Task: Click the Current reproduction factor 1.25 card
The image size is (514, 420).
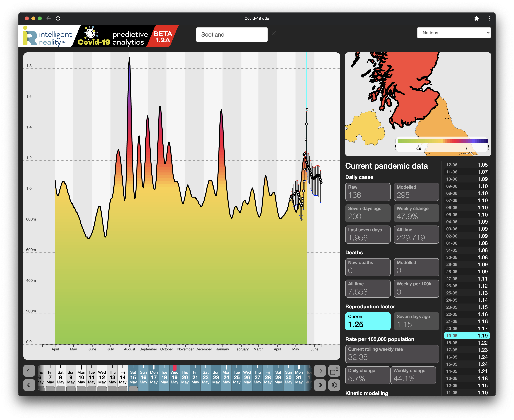Action: (367, 321)
